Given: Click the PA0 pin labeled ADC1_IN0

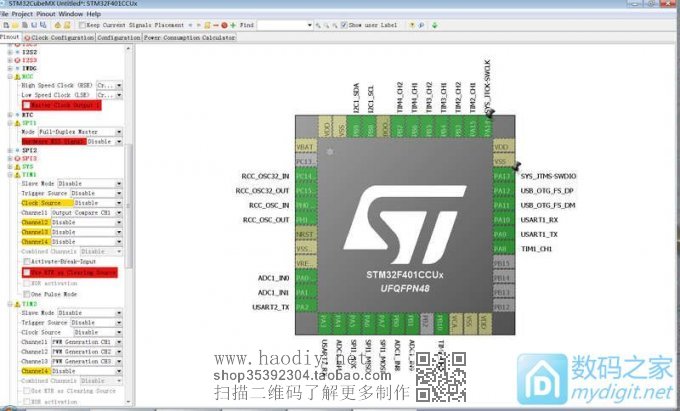Looking at the screenshot, I should (306, 277).
